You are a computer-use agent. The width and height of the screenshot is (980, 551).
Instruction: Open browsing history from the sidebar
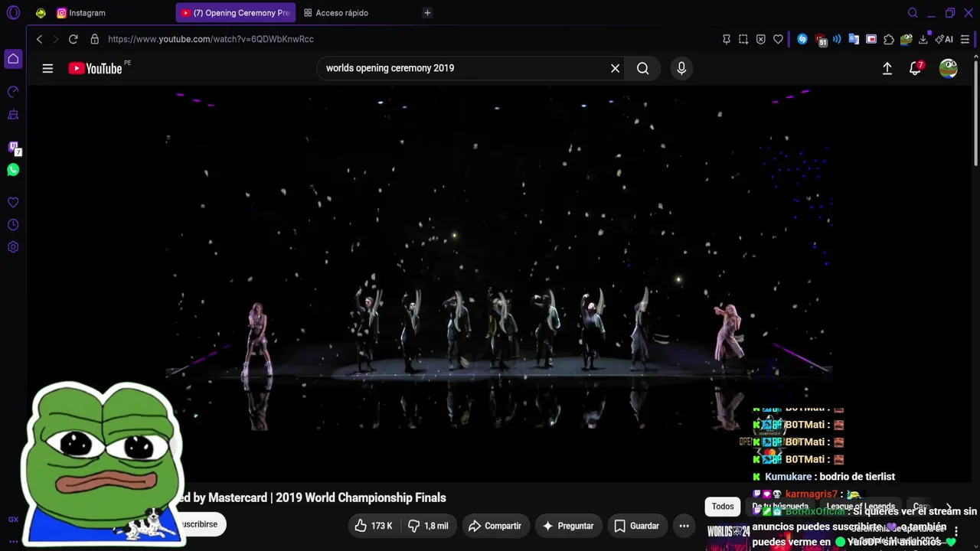[x=13, y=225]
